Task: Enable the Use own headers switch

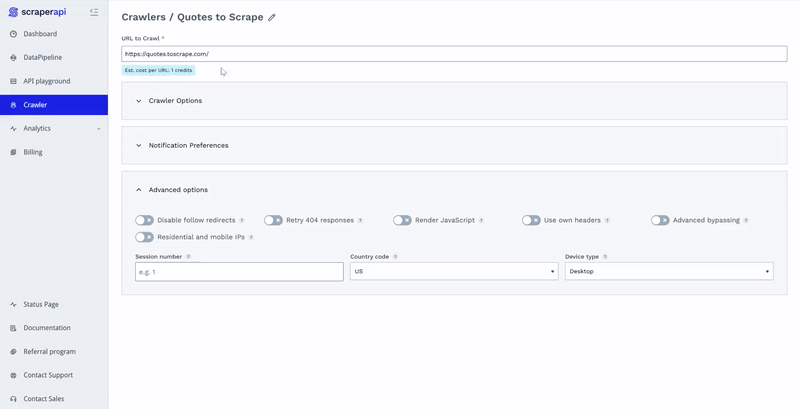Action: coord(531,220)
